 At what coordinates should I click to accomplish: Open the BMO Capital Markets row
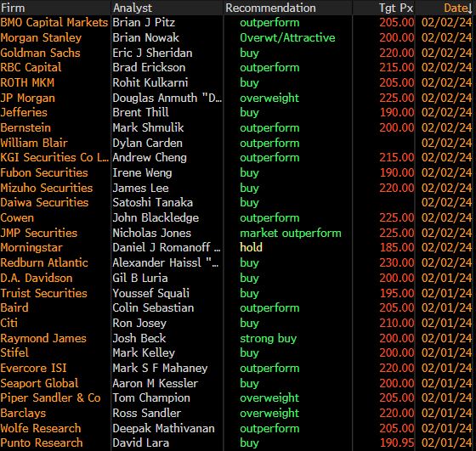[236, 22]
